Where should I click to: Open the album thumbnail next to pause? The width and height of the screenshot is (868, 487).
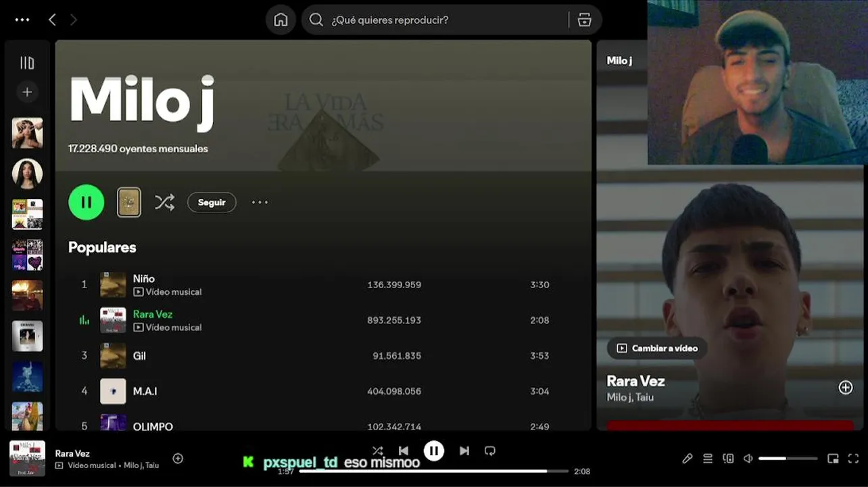(x=129, y=202)
